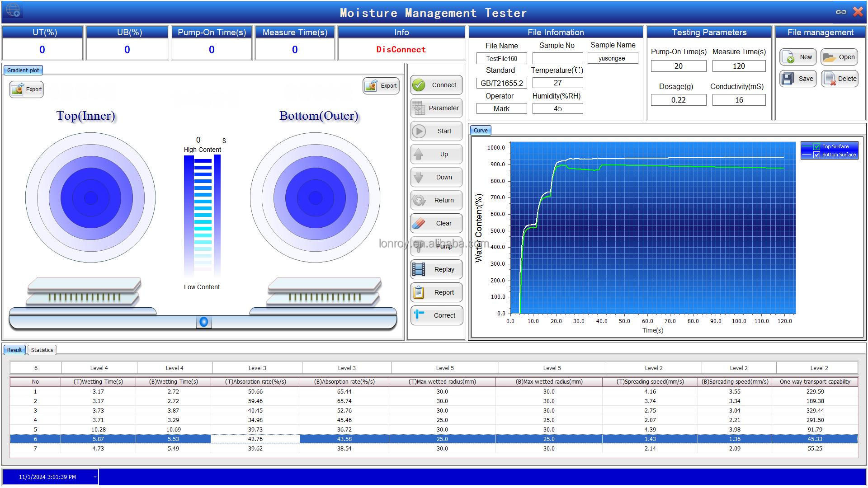Save the file with the floppy disk button

coord(798,79)
